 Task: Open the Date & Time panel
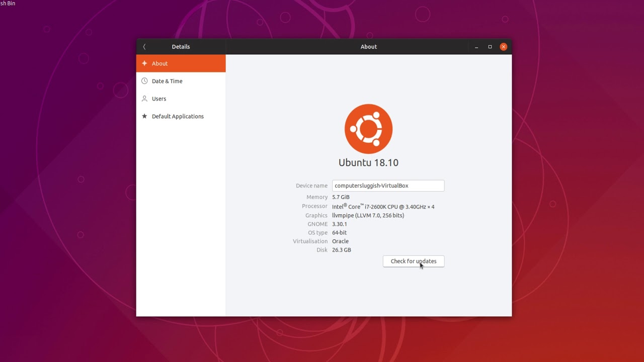(x=181, y=81)
